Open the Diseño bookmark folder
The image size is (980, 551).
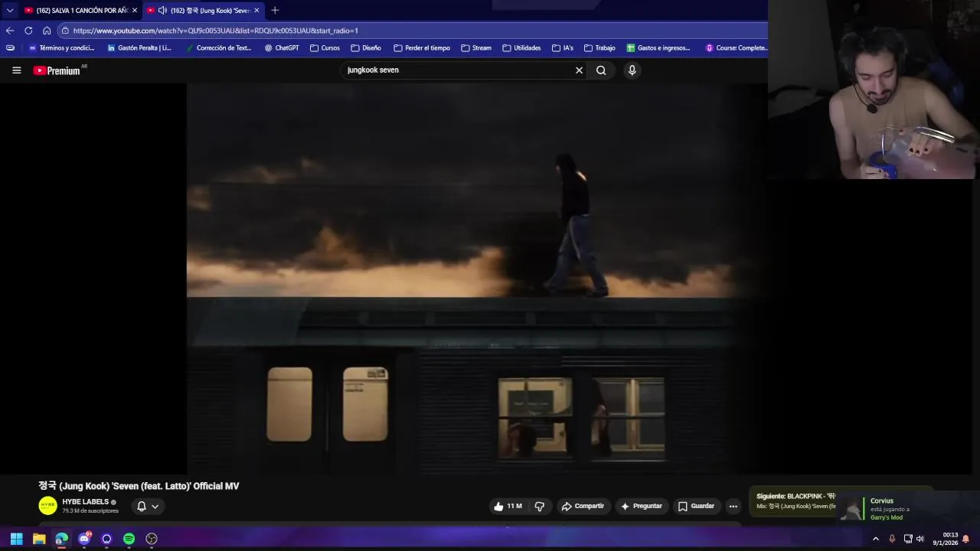366,47
